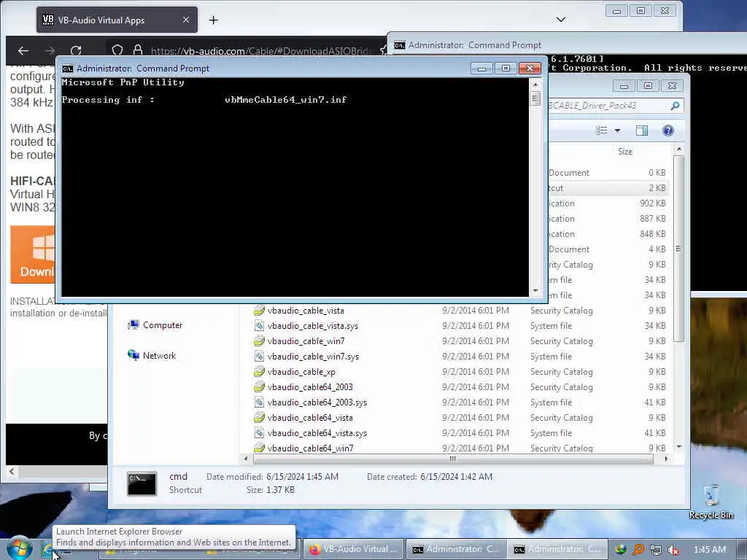This screenshot has width=747, height=560.
Task: Click the background Command Prompt title bar icon
Action: (x=399, y=45)
